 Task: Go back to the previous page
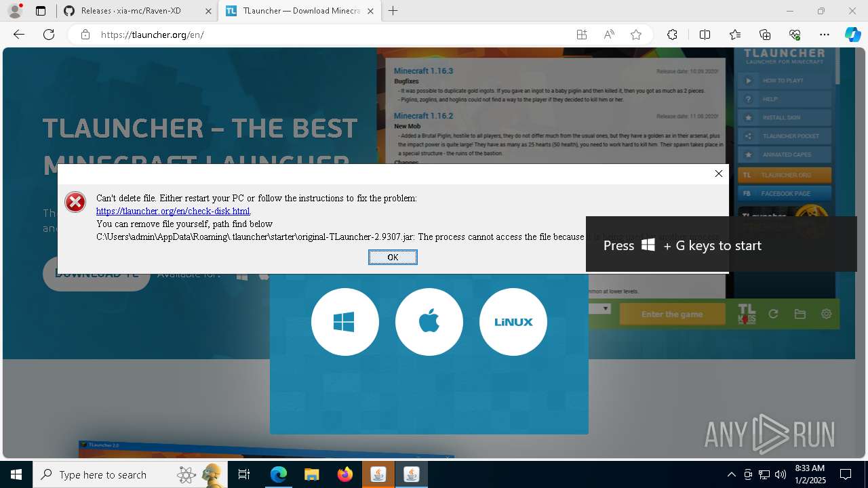point(19,35)
